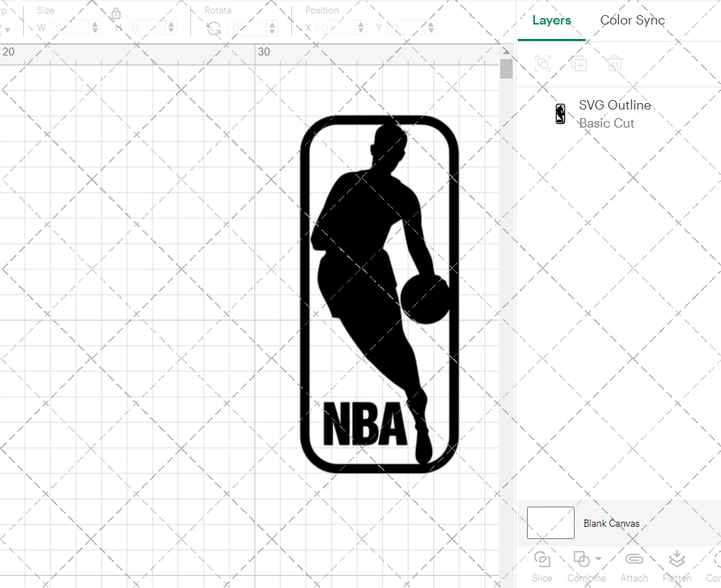Click the Attach icon
This screenshot has height=588, width=721.
(634, 559)
